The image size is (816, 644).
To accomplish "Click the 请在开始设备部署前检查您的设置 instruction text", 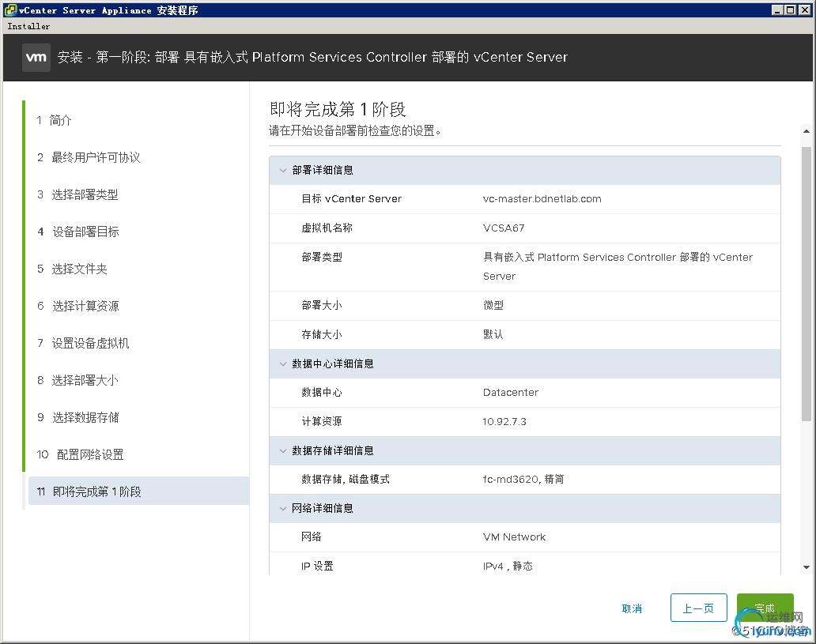I will 355,130.
